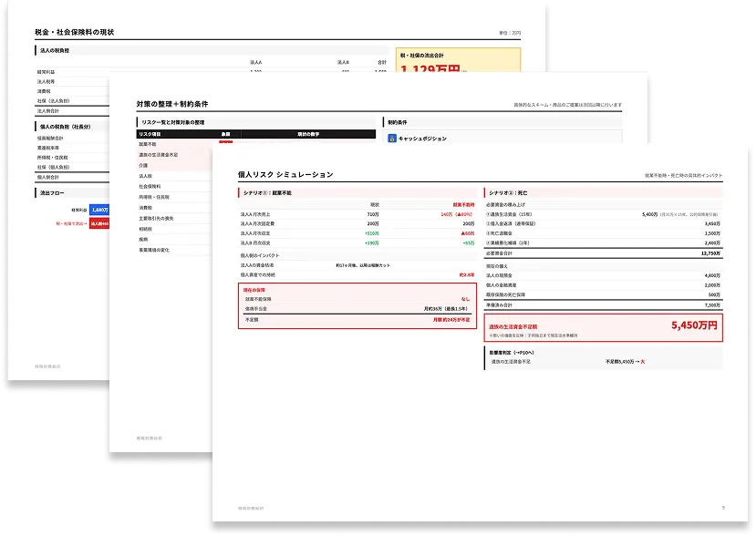Click the blue icon beside キャッシュポジション
The width and height of the screenshot is (756, 536).
[x=391, y=139]
